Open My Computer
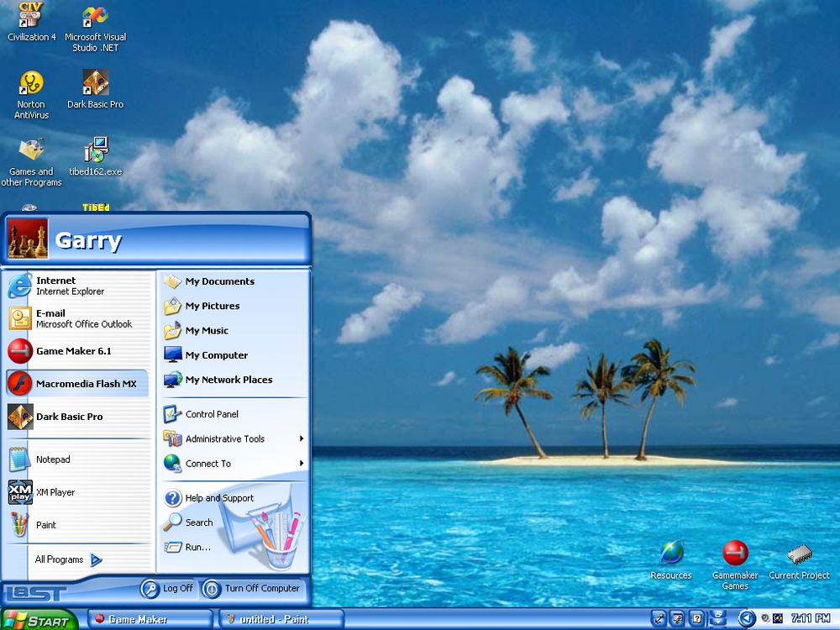 coord(234,355)
